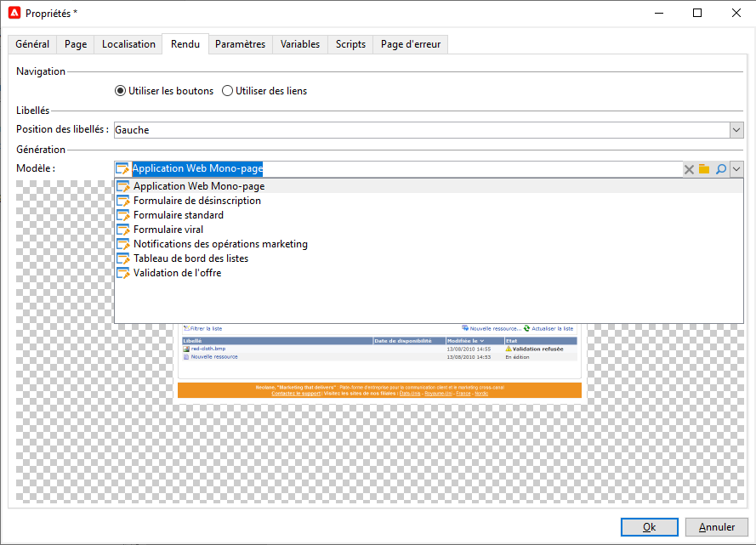Click the Adobe logo in the title bar
This screenshot has width=756, height=545.
pyautogui.click(x=14, y=13)
